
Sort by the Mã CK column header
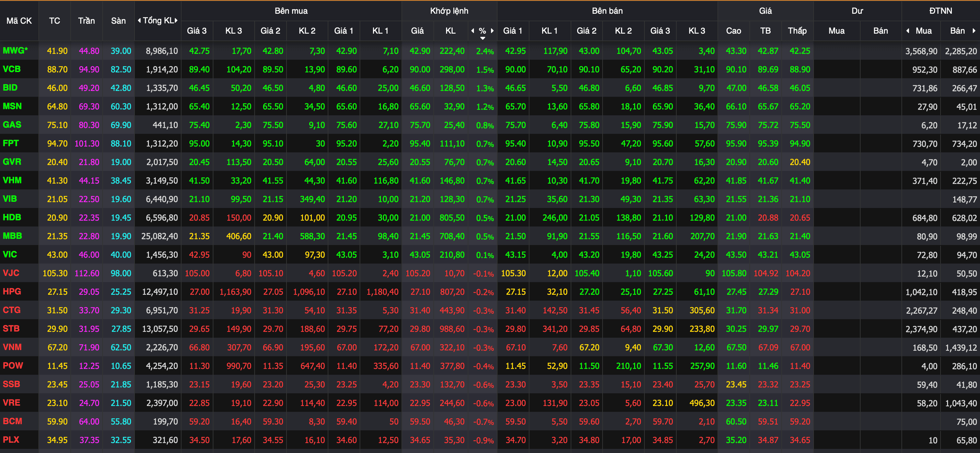tap(19, 21)
